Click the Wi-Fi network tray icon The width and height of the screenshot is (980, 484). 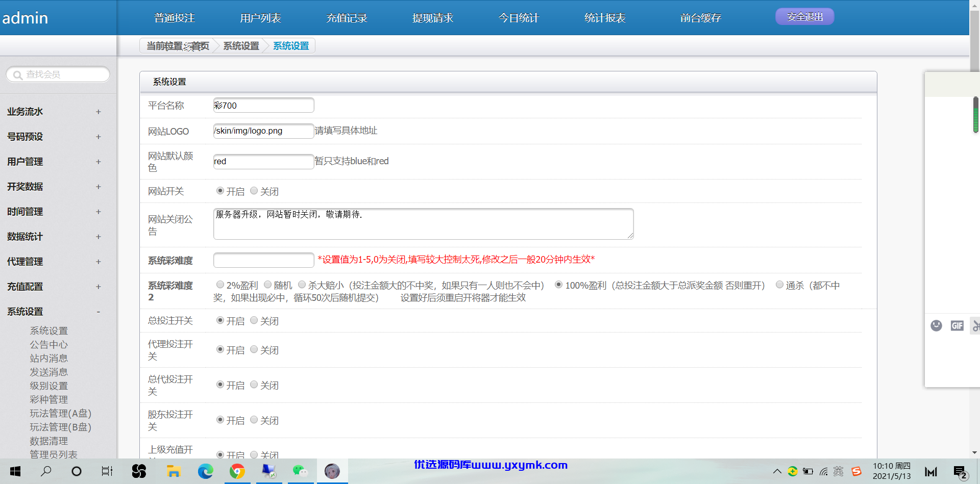click(x=824, y=471)
